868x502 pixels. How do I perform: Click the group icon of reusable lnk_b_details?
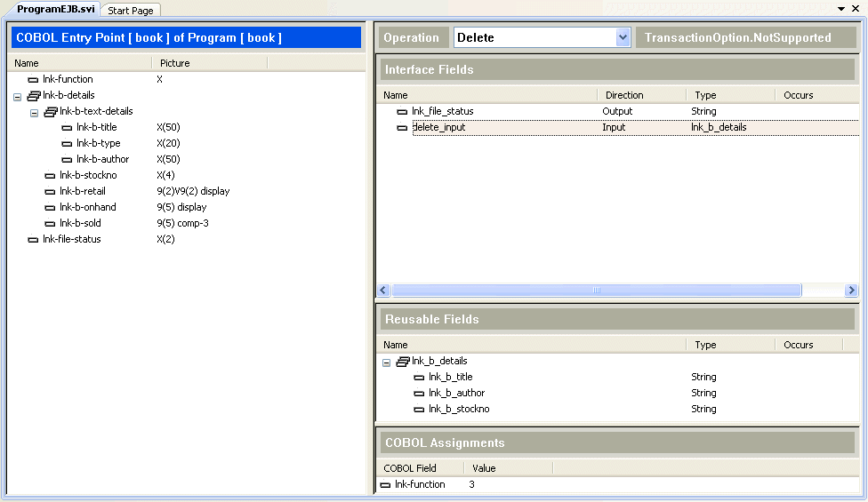point(403,362)
